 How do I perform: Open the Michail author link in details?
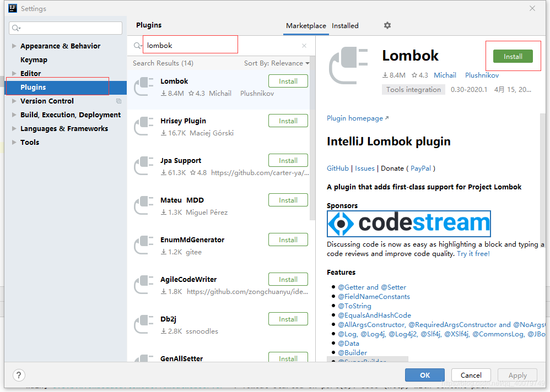coord(445,75)
